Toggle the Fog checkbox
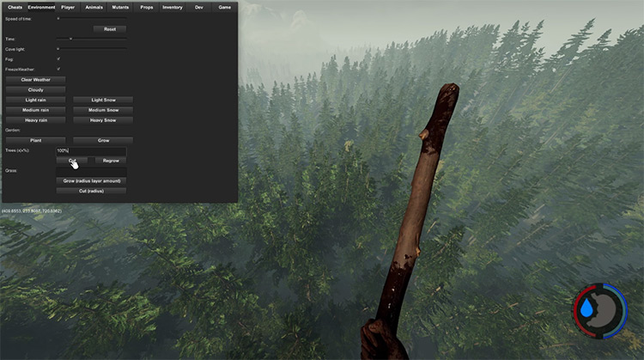Screen dimensions: 644x360 tap(58, 59)
